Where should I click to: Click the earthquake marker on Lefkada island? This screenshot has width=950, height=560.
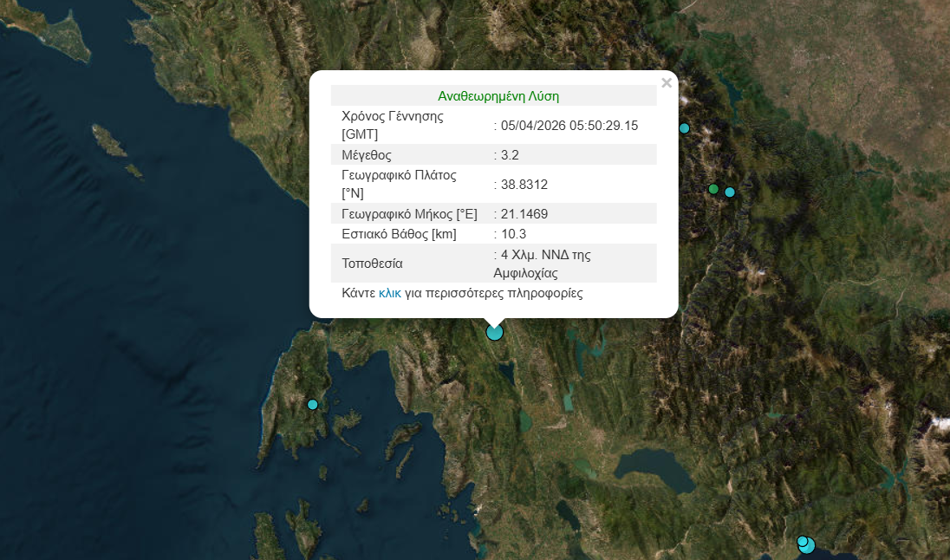pyautogui.click(x=313, y=404)
